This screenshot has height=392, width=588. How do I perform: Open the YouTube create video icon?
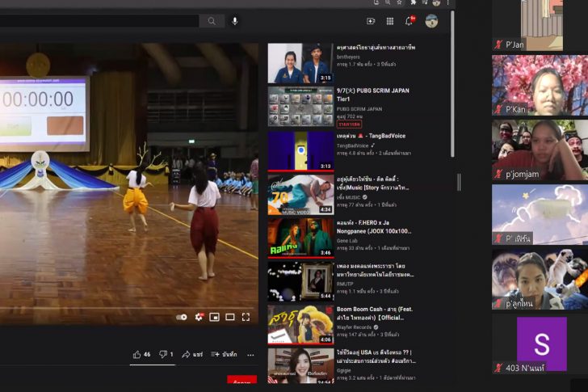click(371, 21)
